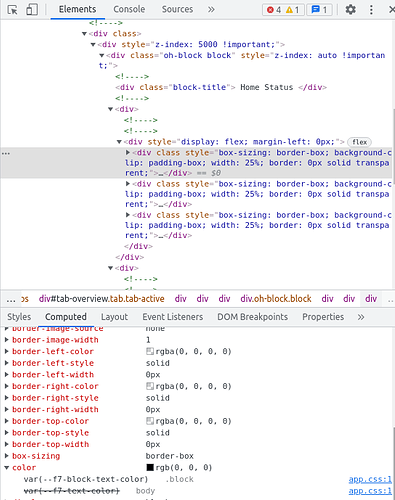Toggle the device toolbar icon
The width and height of the screenshot is (395, 500).
[x=32, y=10]
